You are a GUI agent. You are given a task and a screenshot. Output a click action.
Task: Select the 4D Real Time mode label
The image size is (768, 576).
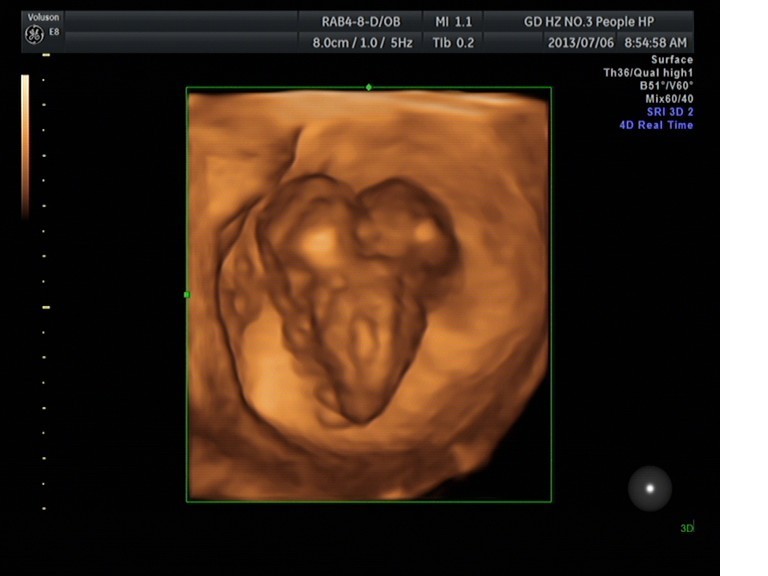click(655, 125)
